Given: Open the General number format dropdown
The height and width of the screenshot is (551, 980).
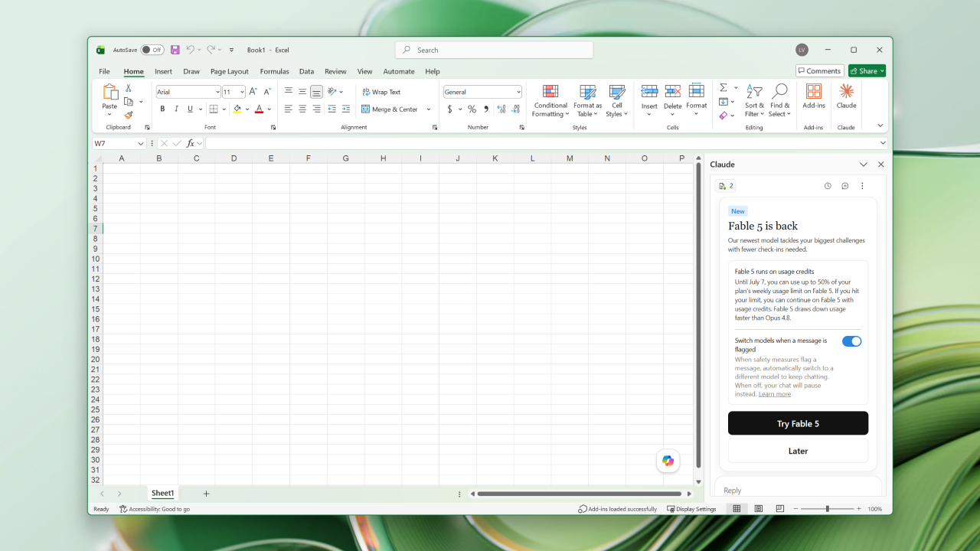Looking at the screenshot, I should click(x=518, y=92).
